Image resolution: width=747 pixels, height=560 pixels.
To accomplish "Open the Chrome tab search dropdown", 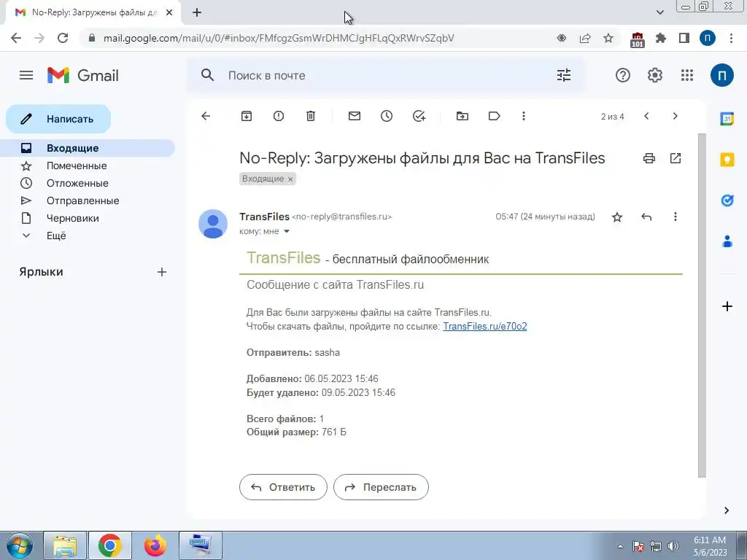I will point(659,12).
